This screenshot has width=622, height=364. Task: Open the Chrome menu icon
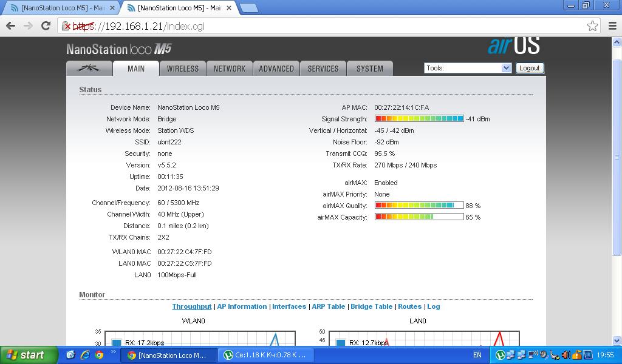(x=612, y=25)
